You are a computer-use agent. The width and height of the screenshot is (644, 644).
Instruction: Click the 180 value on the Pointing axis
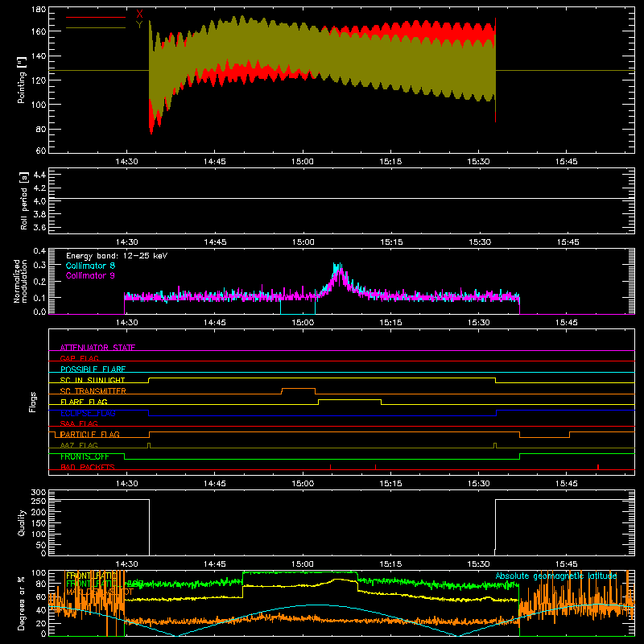coord(38,9)
